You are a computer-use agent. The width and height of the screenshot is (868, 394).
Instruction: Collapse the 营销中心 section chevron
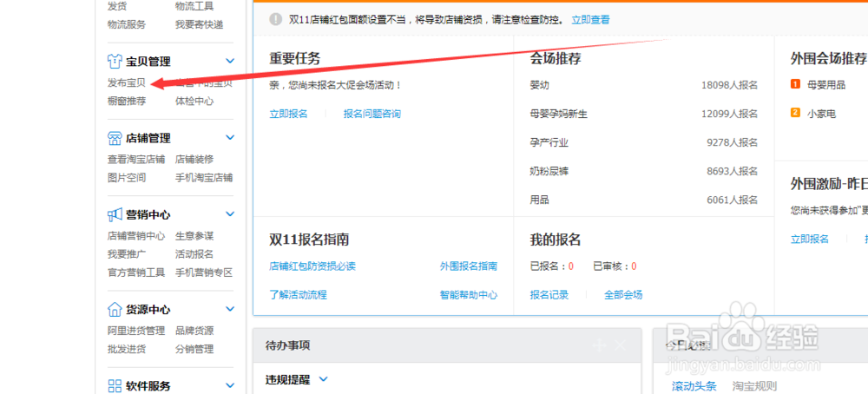[x=230, y=214]
